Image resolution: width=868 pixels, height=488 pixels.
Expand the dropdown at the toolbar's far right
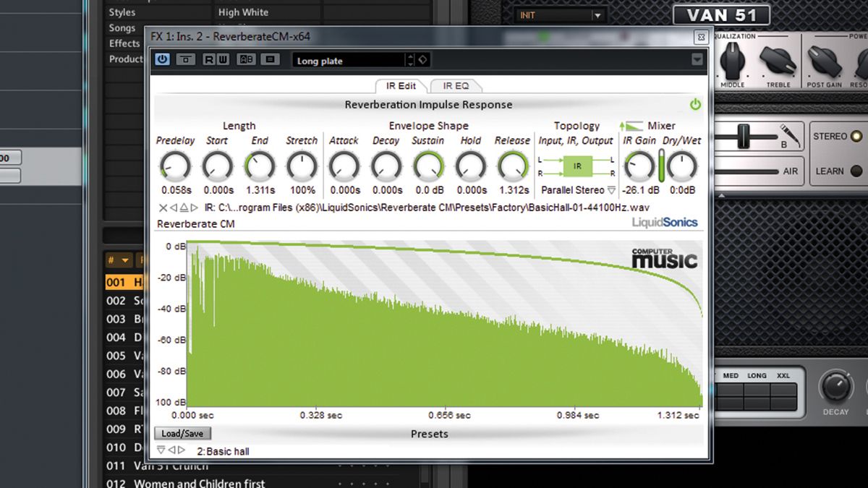click(697, 60)
